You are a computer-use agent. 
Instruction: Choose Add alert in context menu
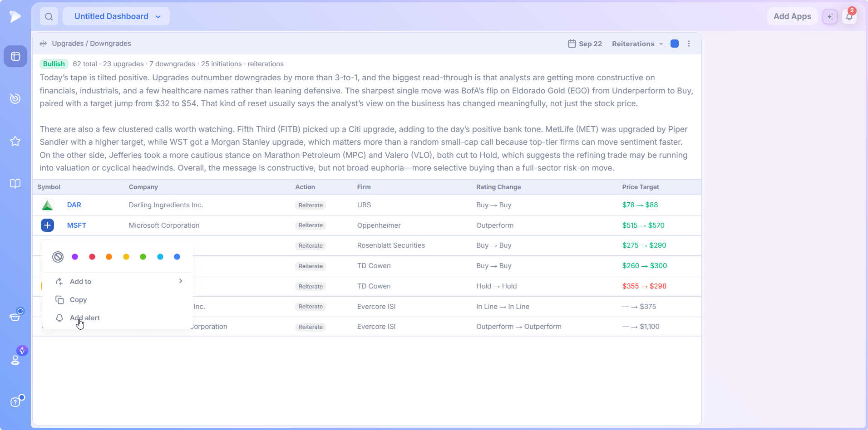point(118,318)
